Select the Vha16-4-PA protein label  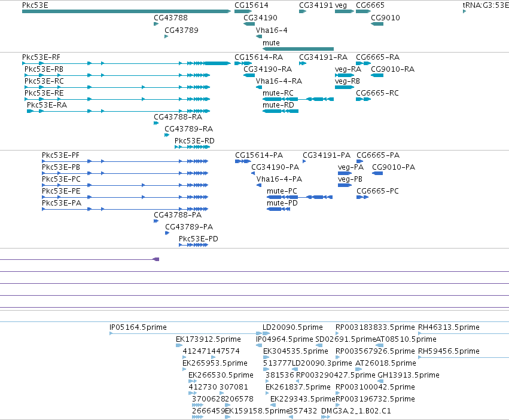tap(279, 179)
